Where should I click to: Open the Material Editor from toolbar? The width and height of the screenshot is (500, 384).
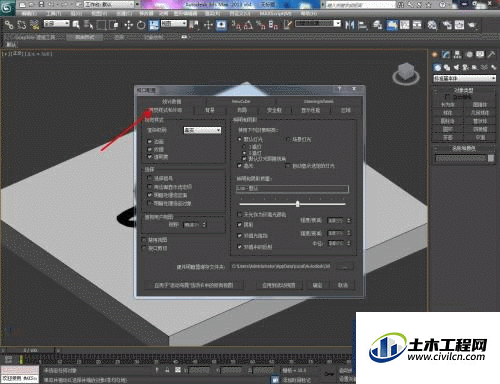point(432,25)
